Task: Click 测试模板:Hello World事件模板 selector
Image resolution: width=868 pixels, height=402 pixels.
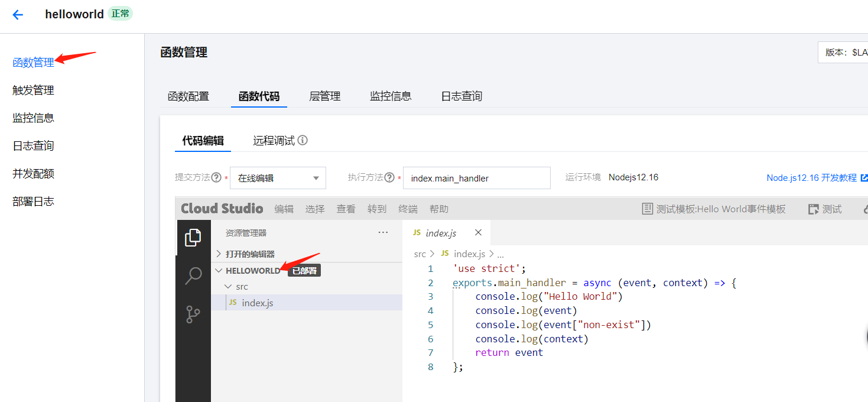Action: point(721,209)
